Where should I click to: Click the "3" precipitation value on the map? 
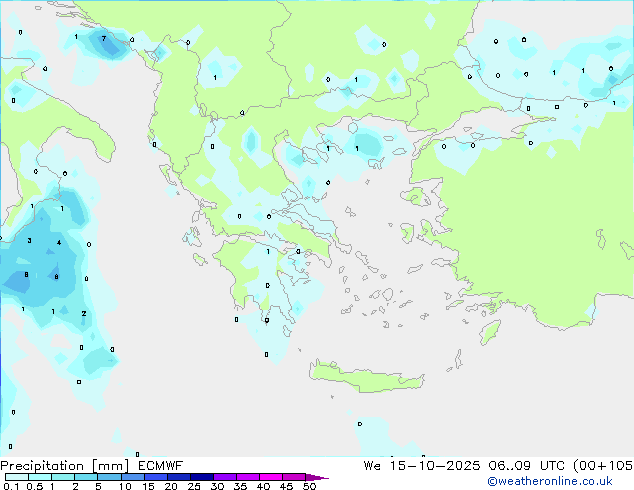(29, 241)
